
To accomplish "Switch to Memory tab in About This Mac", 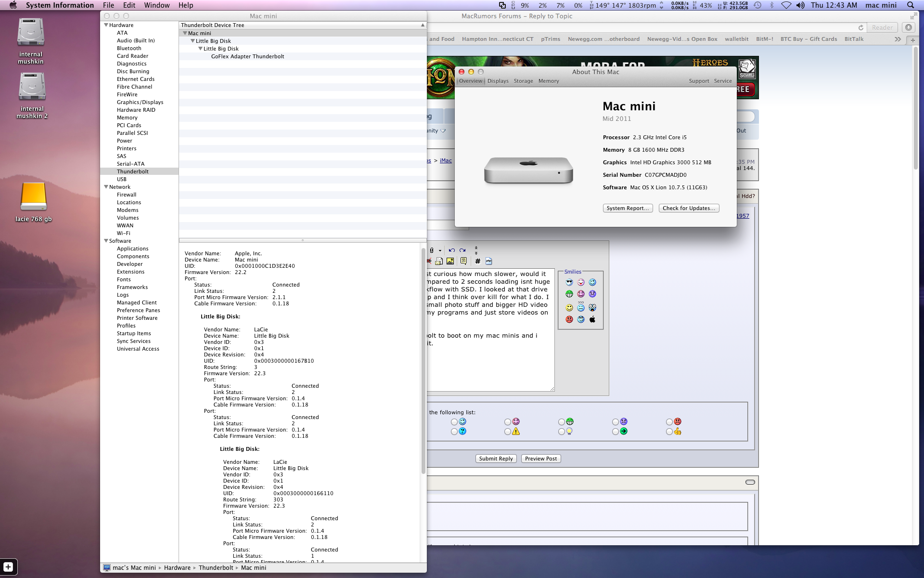I will (549, 81).
